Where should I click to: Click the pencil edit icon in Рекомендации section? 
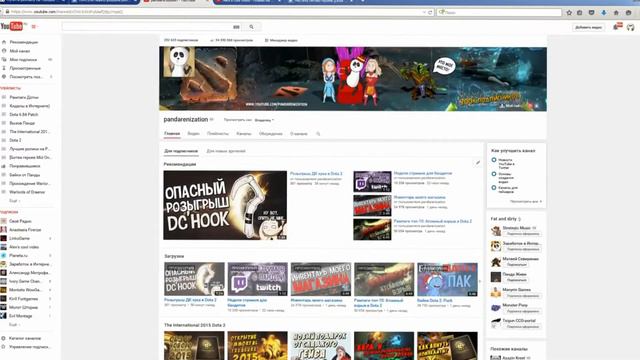[x=478, y=163]
